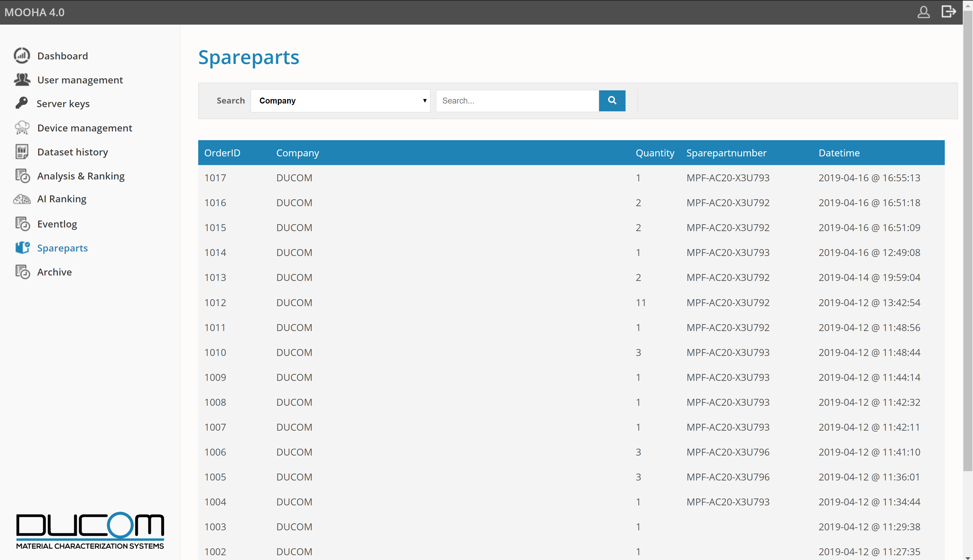Click the Datetime column header
The height and width of the screenshot is (560, 973).
[839, 153]
